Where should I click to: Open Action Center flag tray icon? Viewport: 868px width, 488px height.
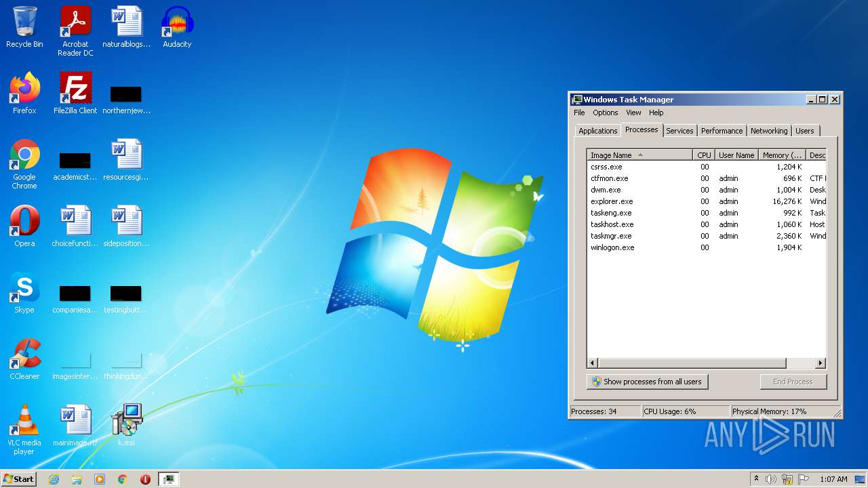click(804, 479)
